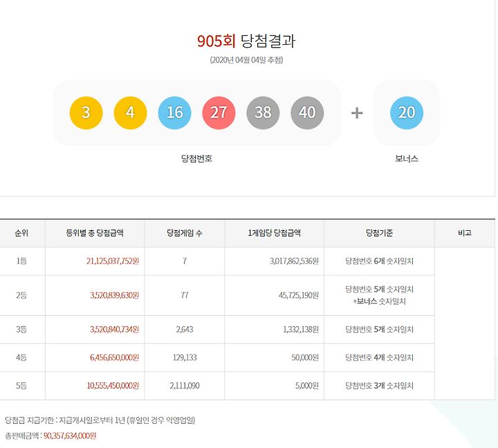Click winner count 129,133
This screenshot has height=448, width=498.
coord(185,357)
